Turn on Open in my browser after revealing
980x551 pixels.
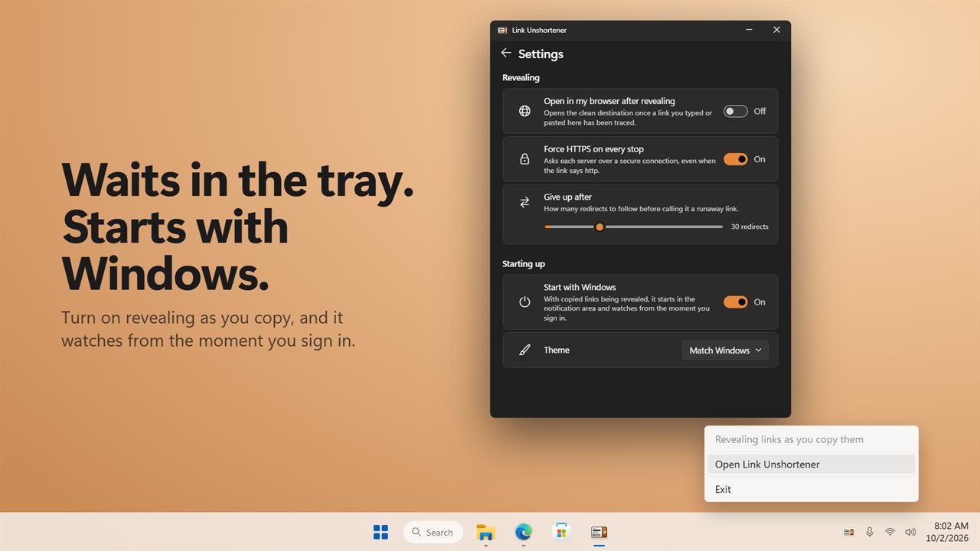pos(736,111)
